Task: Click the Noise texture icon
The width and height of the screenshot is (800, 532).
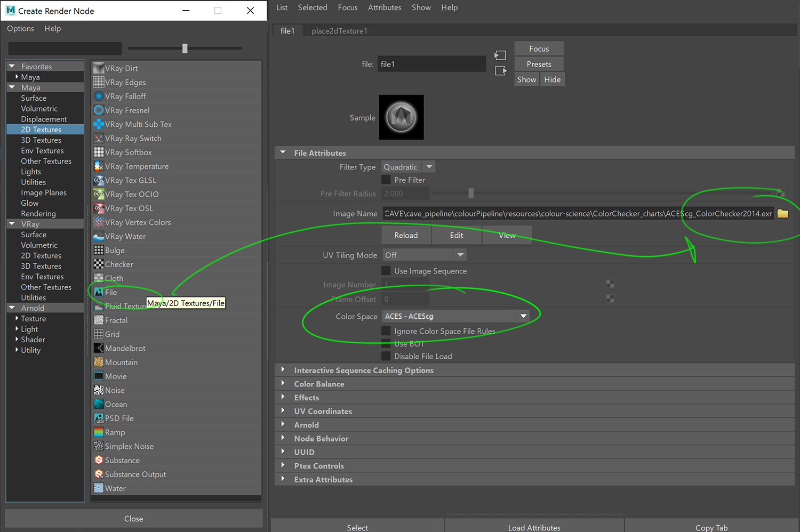Action: [x=99, y=390]
